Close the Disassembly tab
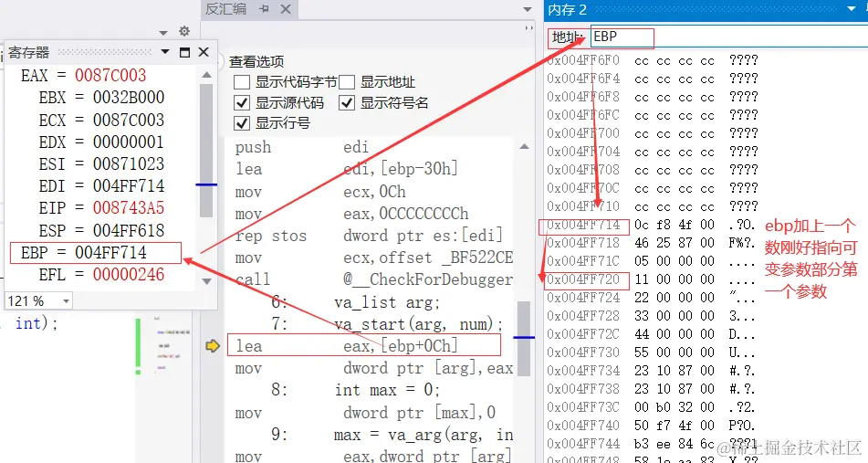This screenshot has height=463, width=868. pos(286,9)
